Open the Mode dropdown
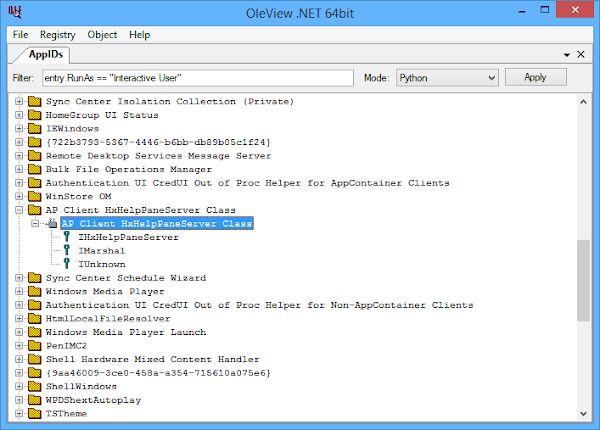 [446, 77]
